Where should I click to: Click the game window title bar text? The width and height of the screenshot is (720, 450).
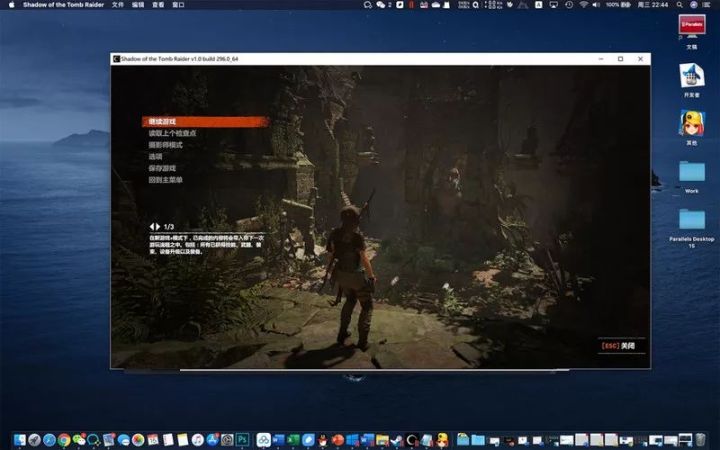tap(180, 59)
